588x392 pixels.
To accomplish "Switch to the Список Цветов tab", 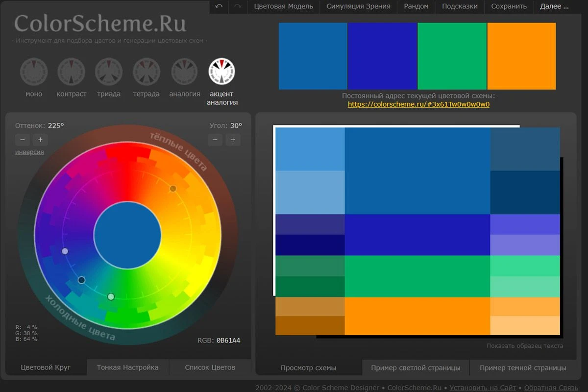I will click(x=210, y=367).
